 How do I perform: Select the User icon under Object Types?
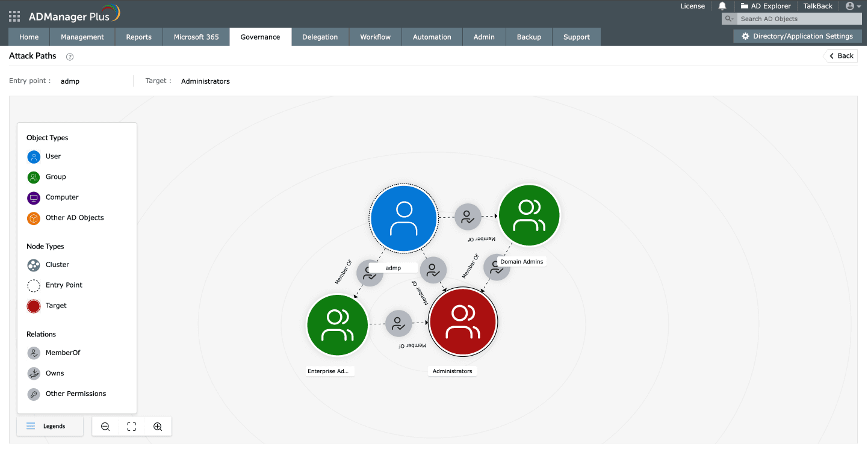pos(34,156)
